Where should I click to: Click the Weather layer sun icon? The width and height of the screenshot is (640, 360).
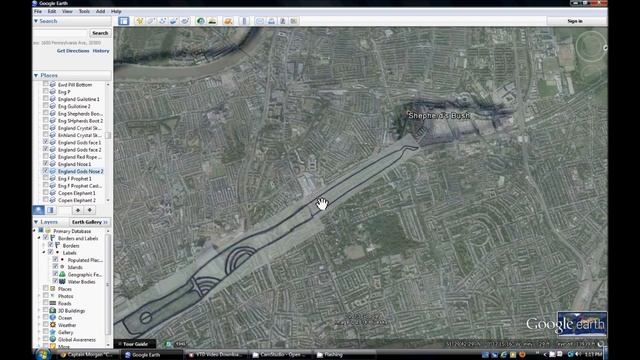coord(53,325)
